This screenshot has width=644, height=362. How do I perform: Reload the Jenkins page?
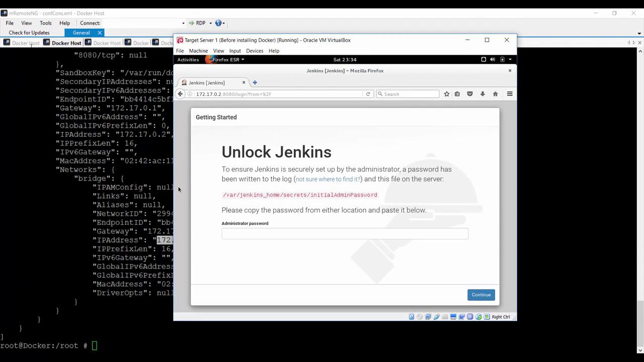(x=368, y=94)
